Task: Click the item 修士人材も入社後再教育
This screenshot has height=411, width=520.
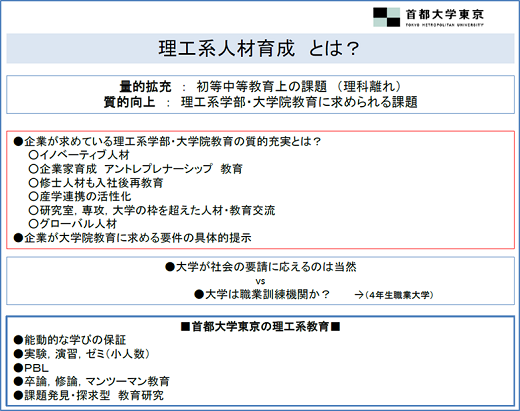Action: pyautogui.click(x=96, y=183)
